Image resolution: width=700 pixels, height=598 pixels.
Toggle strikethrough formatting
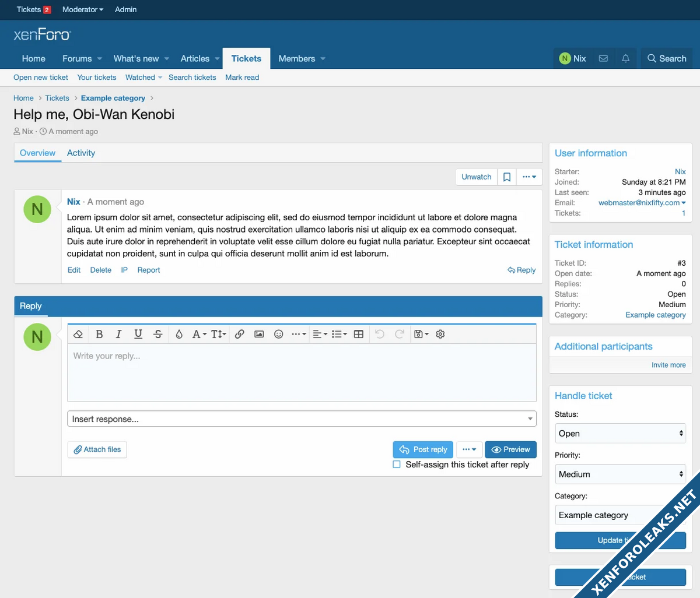coord(157,334)
